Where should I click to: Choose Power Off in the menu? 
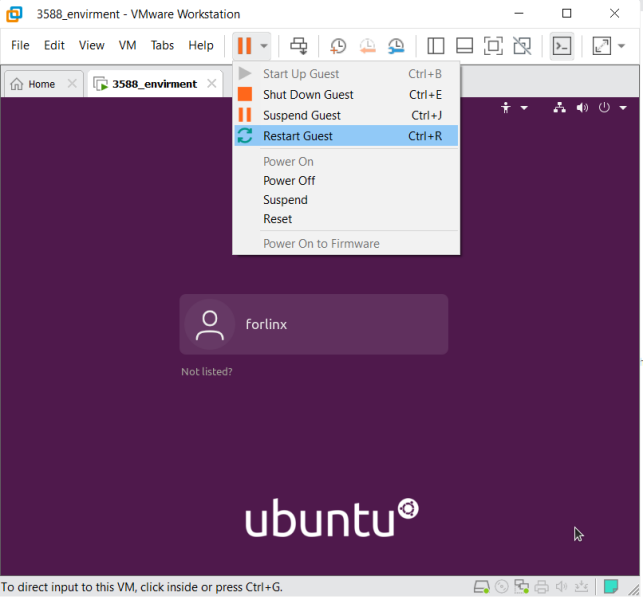tap(346, 181)
